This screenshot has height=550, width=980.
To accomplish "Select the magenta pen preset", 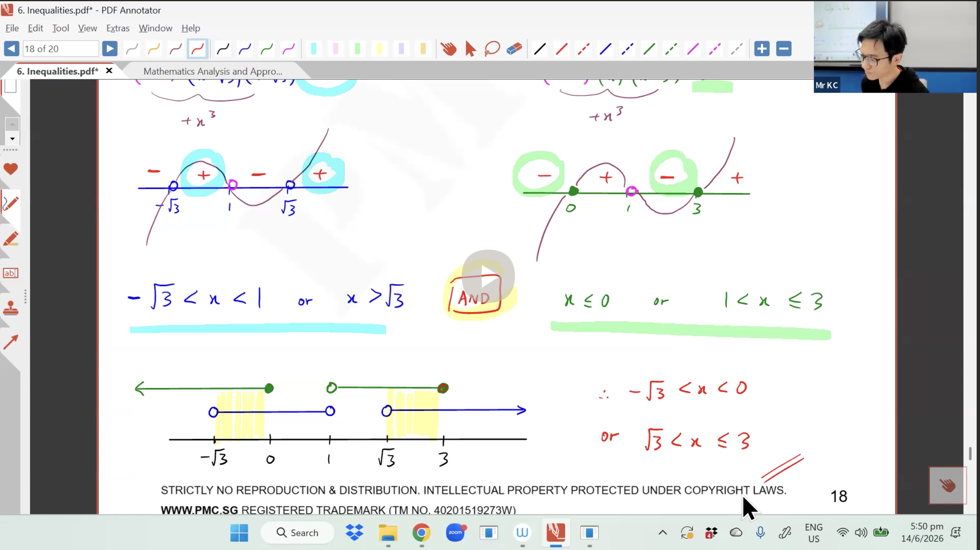I will 289,49.
